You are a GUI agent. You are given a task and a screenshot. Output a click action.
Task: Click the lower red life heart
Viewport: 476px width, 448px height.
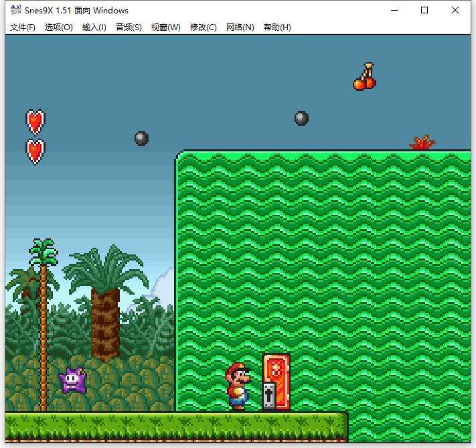(35, 151)
